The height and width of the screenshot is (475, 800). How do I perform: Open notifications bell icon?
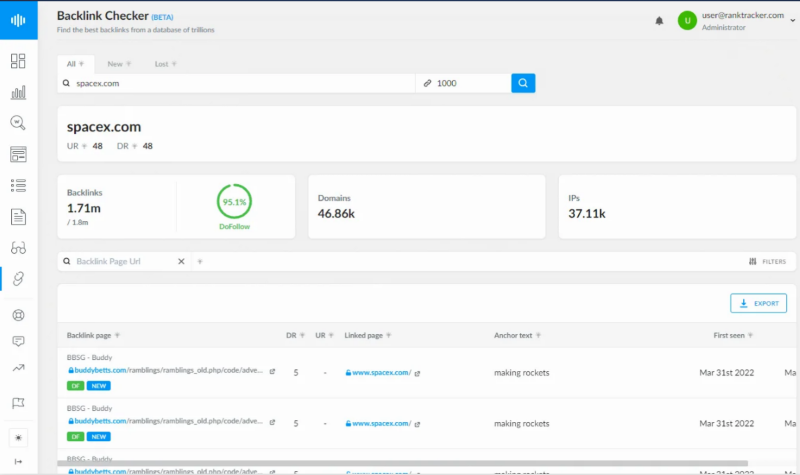pos(659,21)
